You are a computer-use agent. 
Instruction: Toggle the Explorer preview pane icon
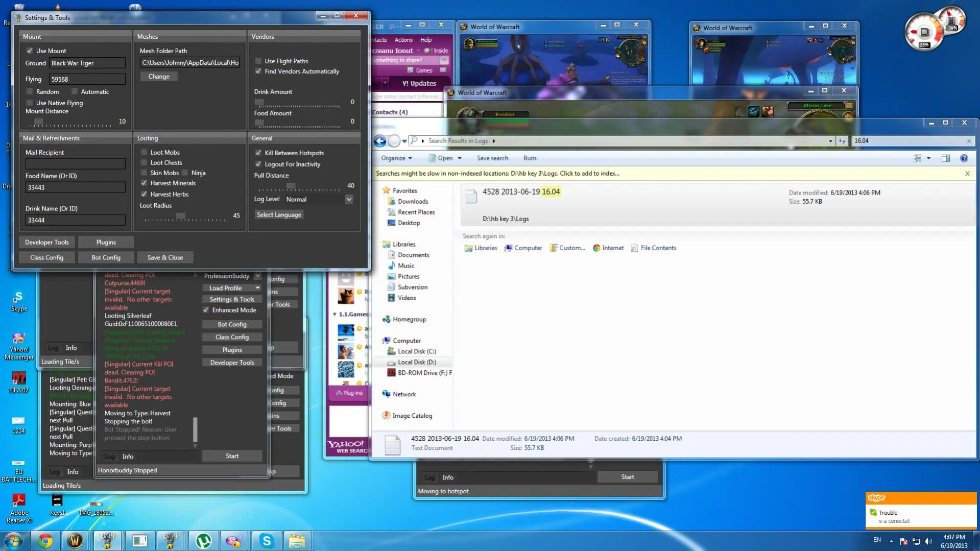pos(945,158)
